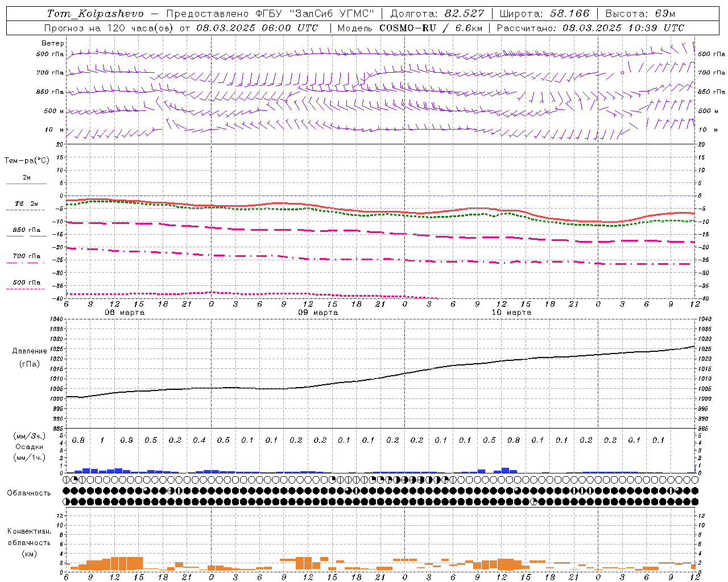Click the 08 марта date label
The width and height of the screenshot is (728, 582).
coord(125,313)
